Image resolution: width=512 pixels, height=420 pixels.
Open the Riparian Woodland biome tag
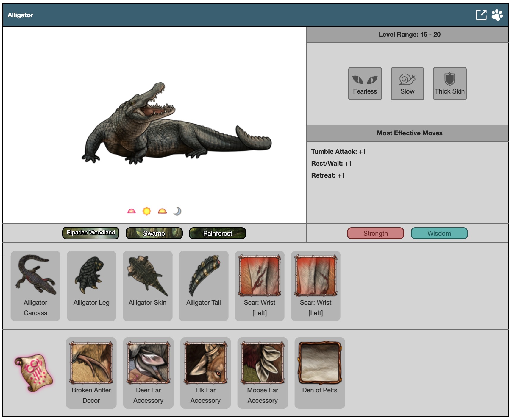tap(91, 233)
